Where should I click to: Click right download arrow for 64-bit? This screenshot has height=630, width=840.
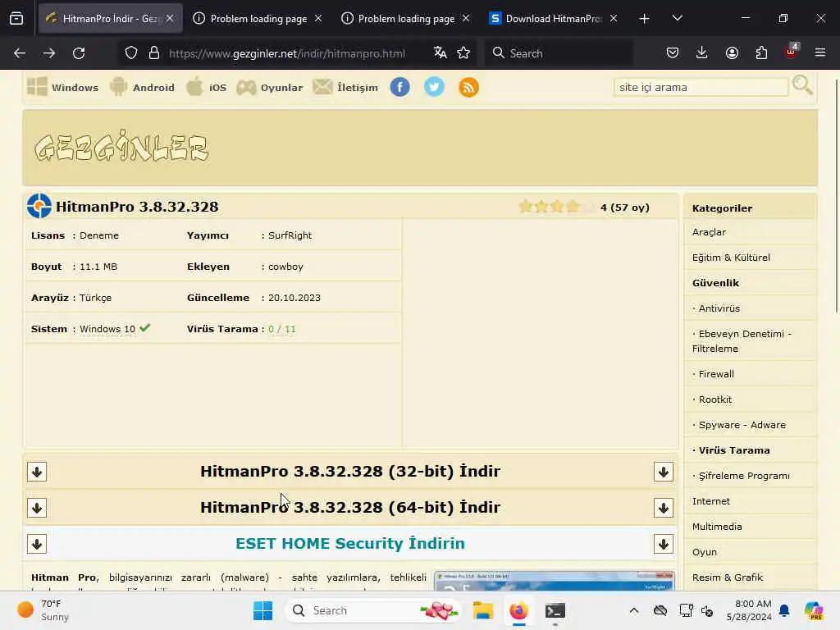click(x=663, y=508)
